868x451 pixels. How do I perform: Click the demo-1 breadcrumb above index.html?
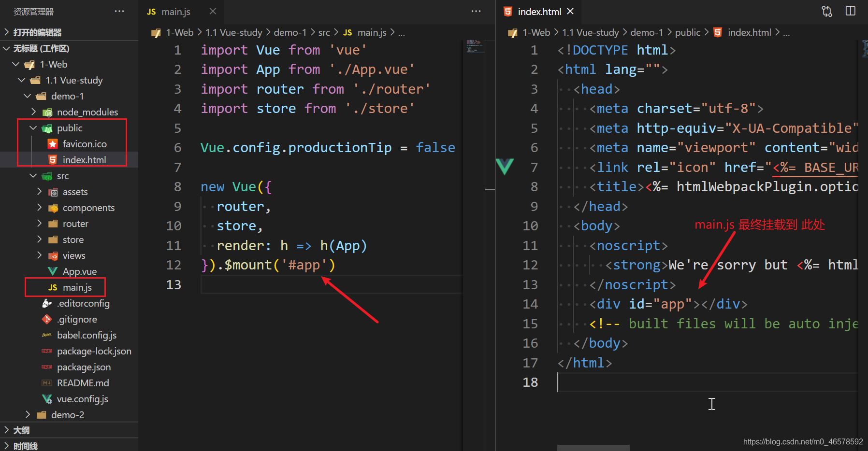click(647, 32)
